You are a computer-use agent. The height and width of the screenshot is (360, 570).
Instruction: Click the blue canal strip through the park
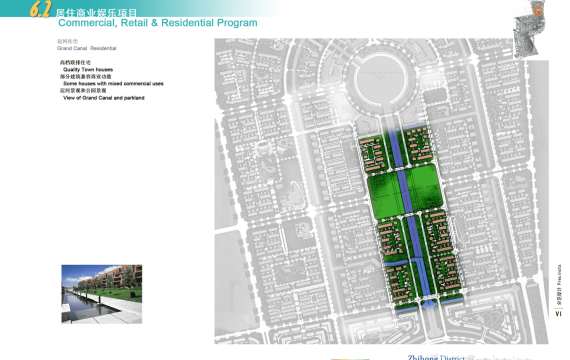pyautogui.click(x=405, y=192)
